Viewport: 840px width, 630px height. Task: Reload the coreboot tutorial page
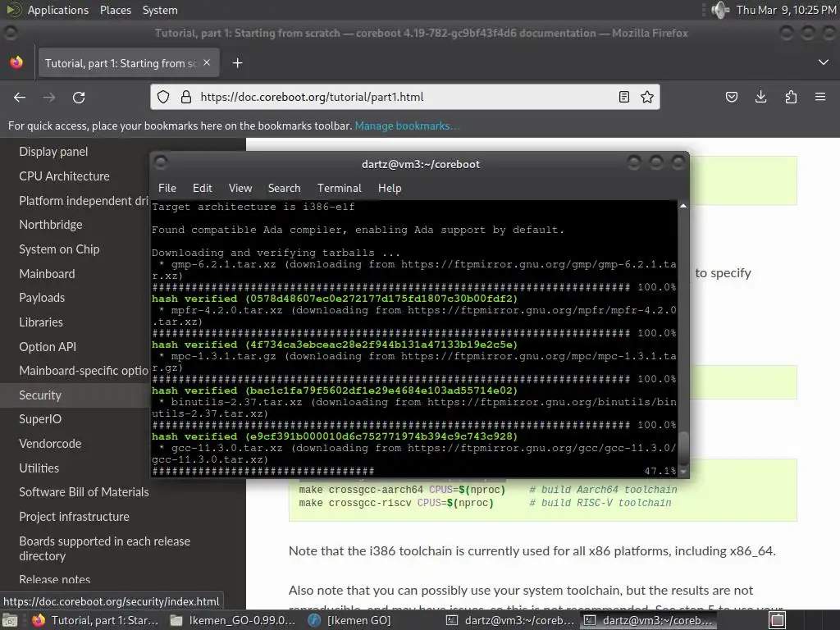[79, 97]
